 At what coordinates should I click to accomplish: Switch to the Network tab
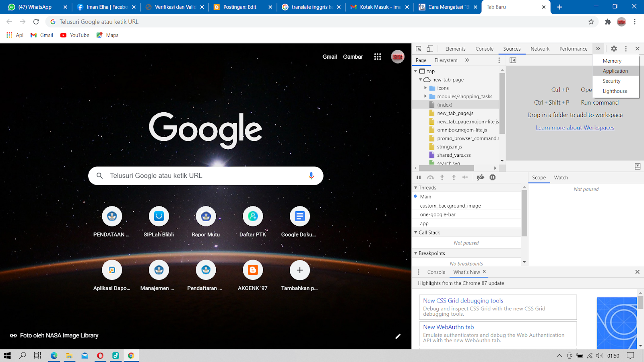pos(540,49)
